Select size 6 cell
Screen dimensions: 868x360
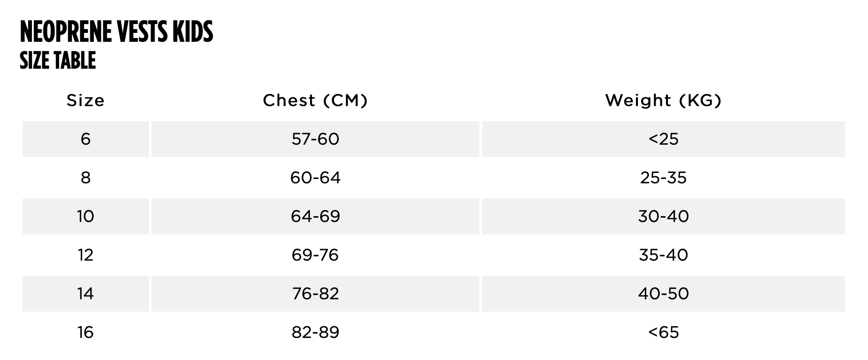tap(85, 139)
